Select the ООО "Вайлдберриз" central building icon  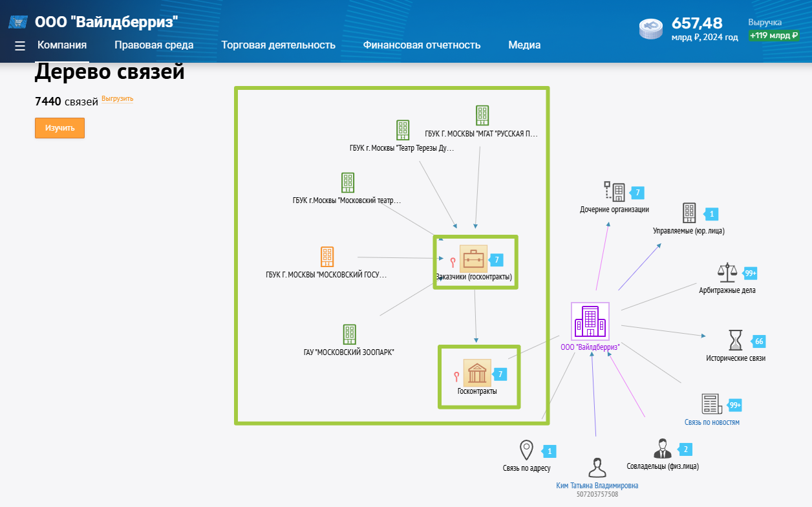[x=590, y=321]
